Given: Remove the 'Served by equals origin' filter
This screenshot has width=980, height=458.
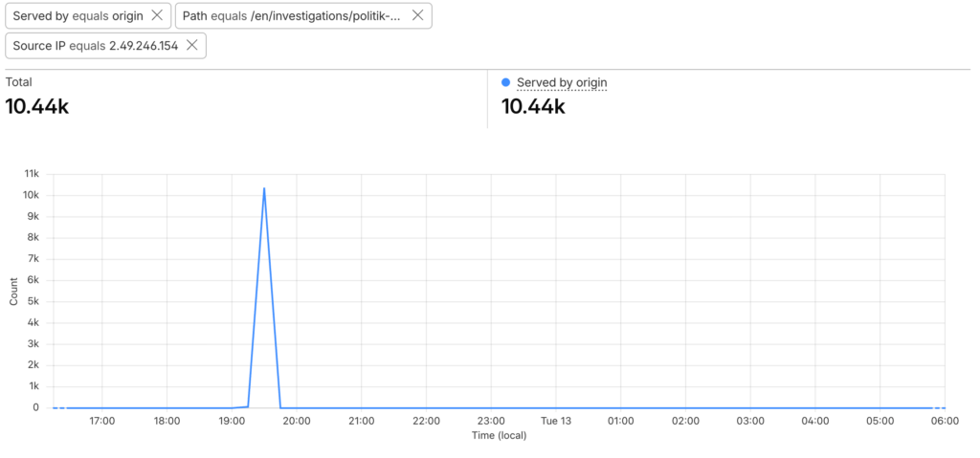Looking at the screenshot, I should pyautogui.click(x=157, y=16).
